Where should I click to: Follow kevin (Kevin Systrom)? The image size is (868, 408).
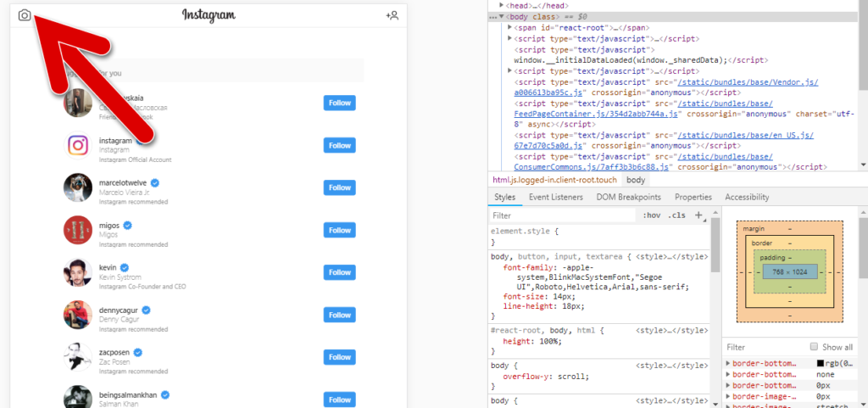point(340,272)
